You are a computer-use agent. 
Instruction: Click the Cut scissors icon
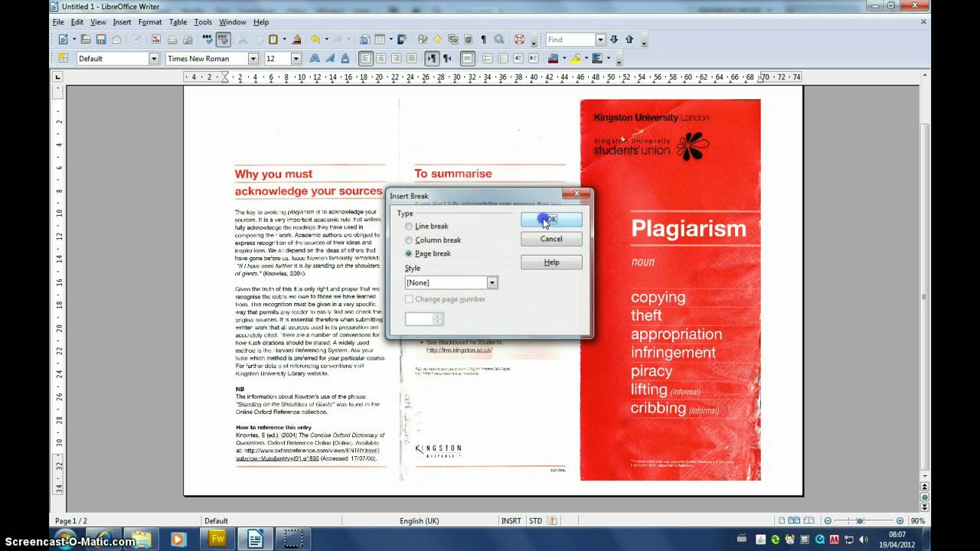click(243, 40)
